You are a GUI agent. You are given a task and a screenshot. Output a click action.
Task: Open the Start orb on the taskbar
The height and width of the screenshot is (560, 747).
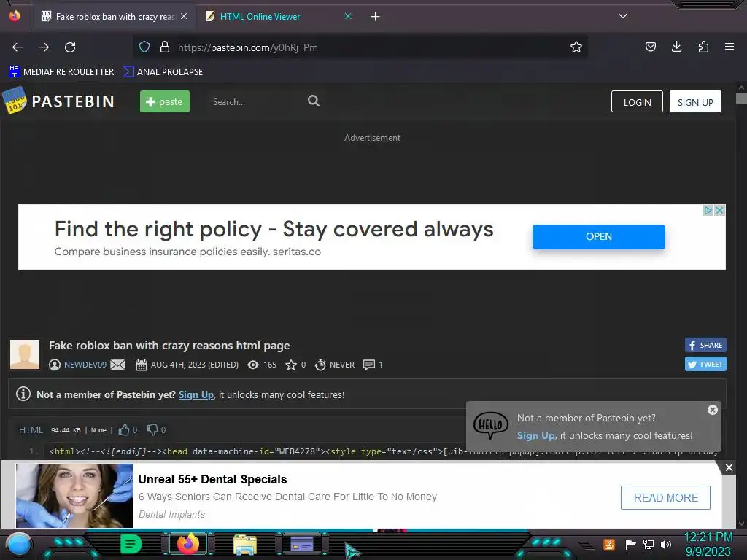coord(19,545)
